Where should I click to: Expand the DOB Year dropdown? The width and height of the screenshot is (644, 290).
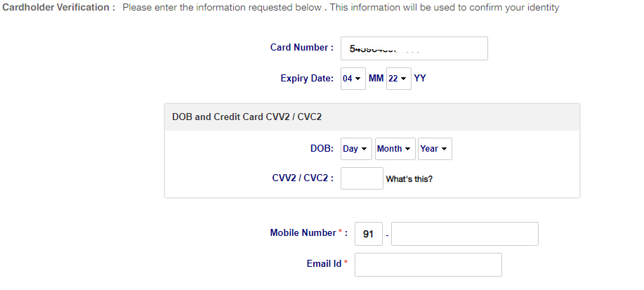coord(434,149)
